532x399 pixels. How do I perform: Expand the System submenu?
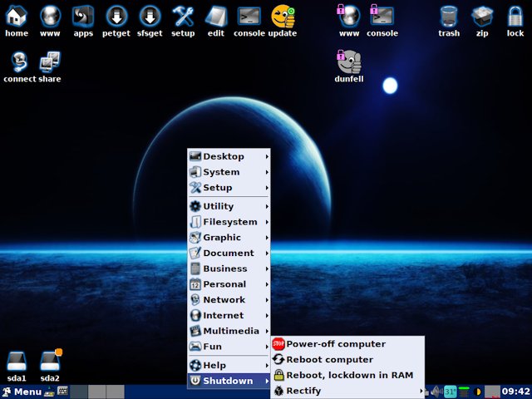tap(229, 172)
